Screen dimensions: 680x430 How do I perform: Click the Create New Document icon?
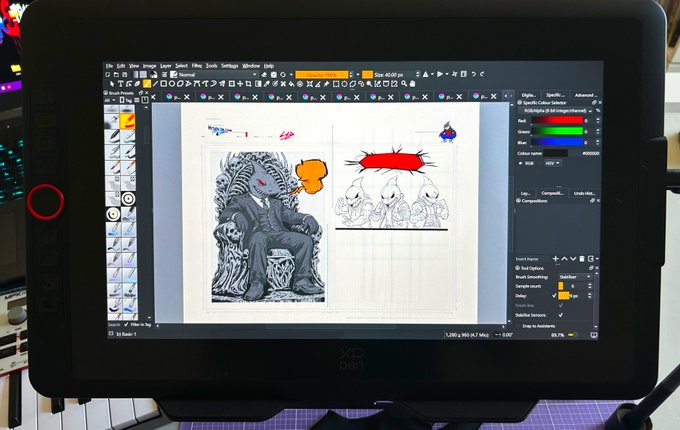(107, 75)
